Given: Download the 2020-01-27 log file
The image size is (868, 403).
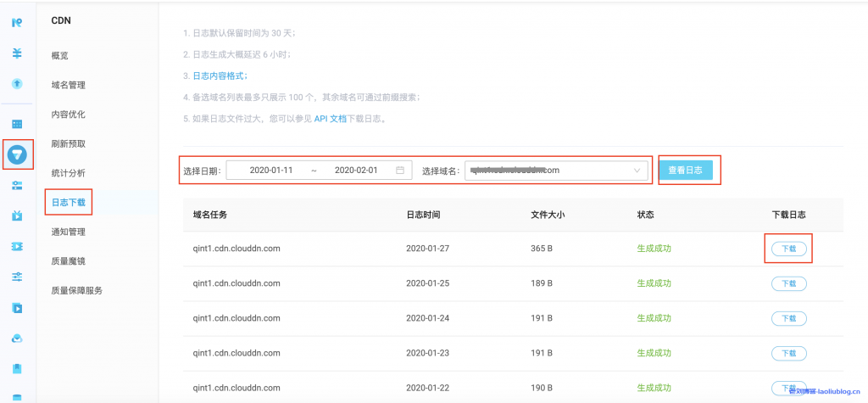Looking at the screenshot, I should (788, 249).
